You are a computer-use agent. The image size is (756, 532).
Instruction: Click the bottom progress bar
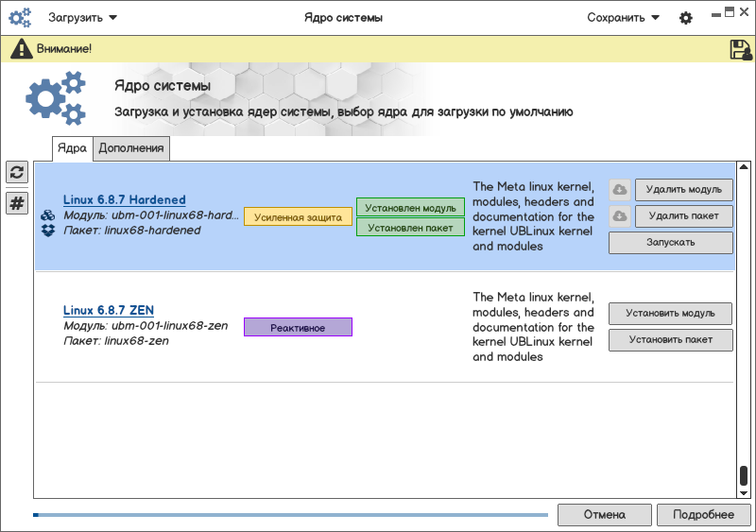click(290, 515)
